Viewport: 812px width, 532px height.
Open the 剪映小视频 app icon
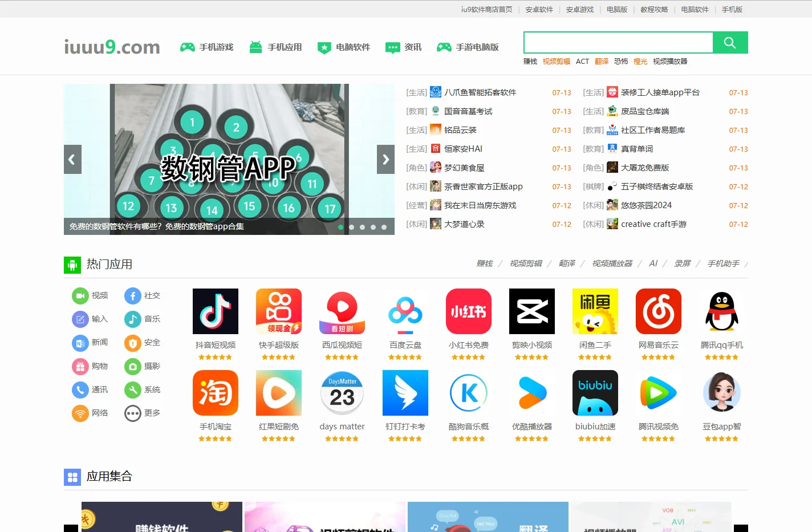click(532, 311)
